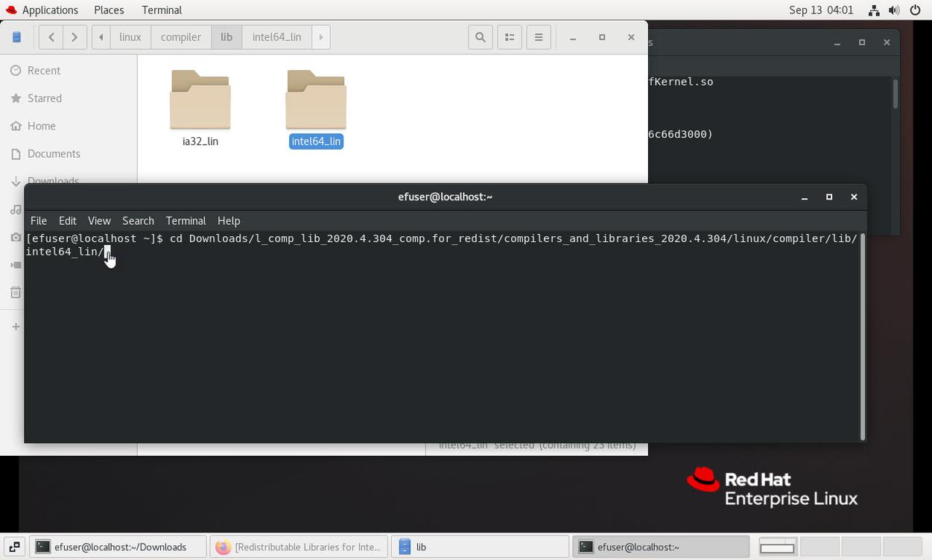
Task: Navigate to the compiler path segment
Action: (180, 37)
